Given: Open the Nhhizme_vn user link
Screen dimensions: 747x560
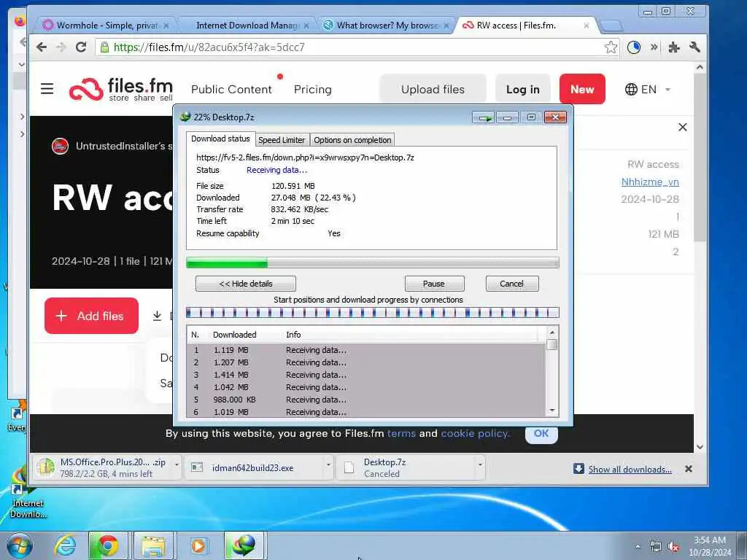Looking at the screenshot, I should pyautogui.click(x=650, y=182).
